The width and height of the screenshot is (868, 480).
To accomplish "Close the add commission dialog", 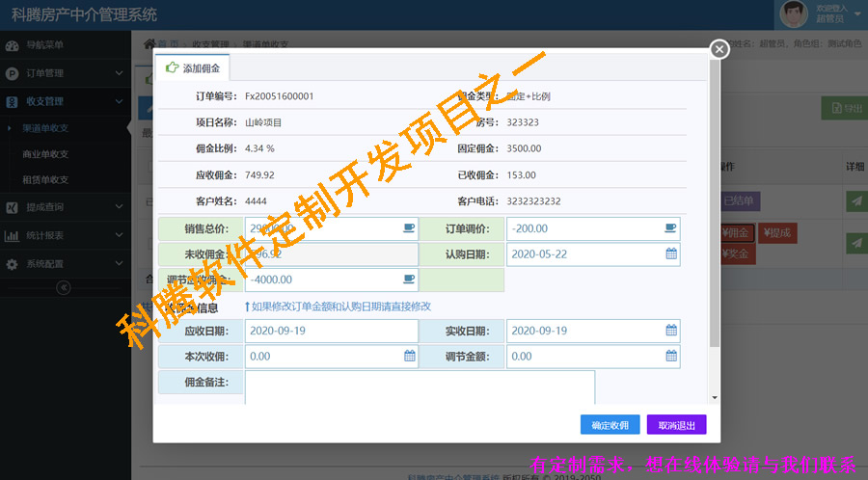I will tap(719, 49).
